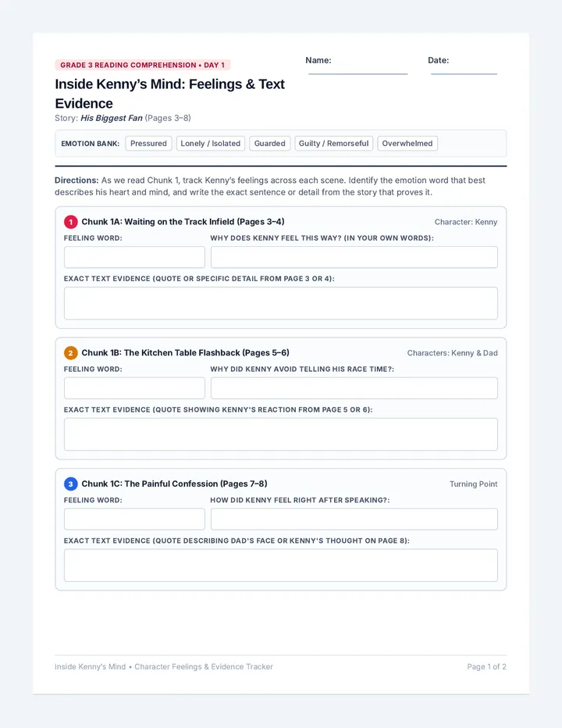Click the blue number 3 badge
Viewport: 562px width, 728px height.
click(x=70, y=484)
